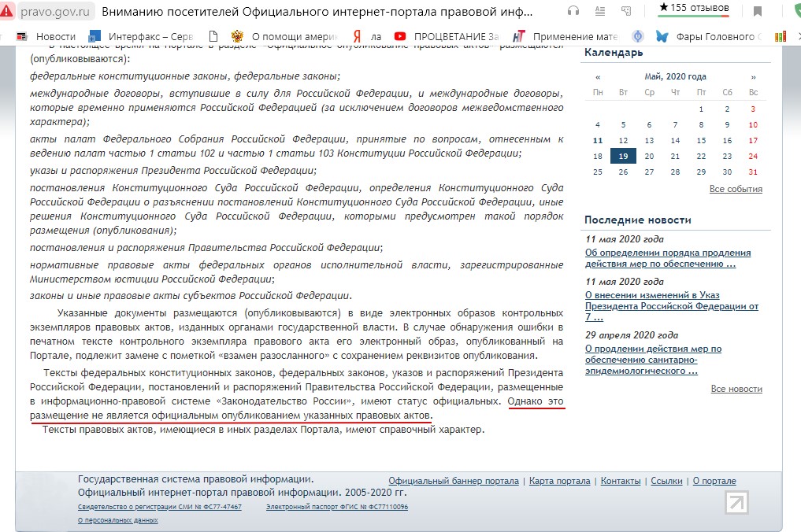Open the YouTube ПРОЦВЕТАНИЕ bookmark
The height and width of the screenshot is (532, 801).
coord(447,36)
